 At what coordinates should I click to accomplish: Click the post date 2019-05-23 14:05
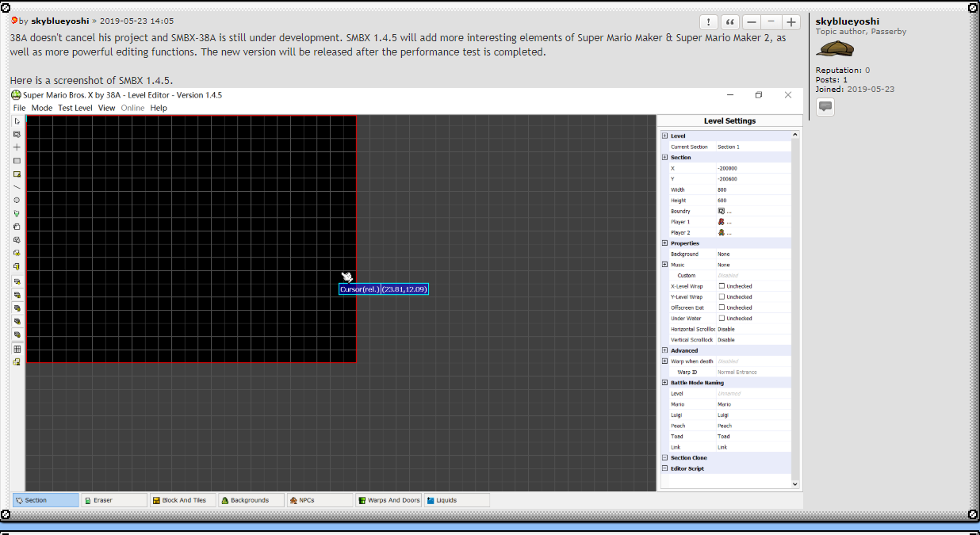(x=136, y=21)
